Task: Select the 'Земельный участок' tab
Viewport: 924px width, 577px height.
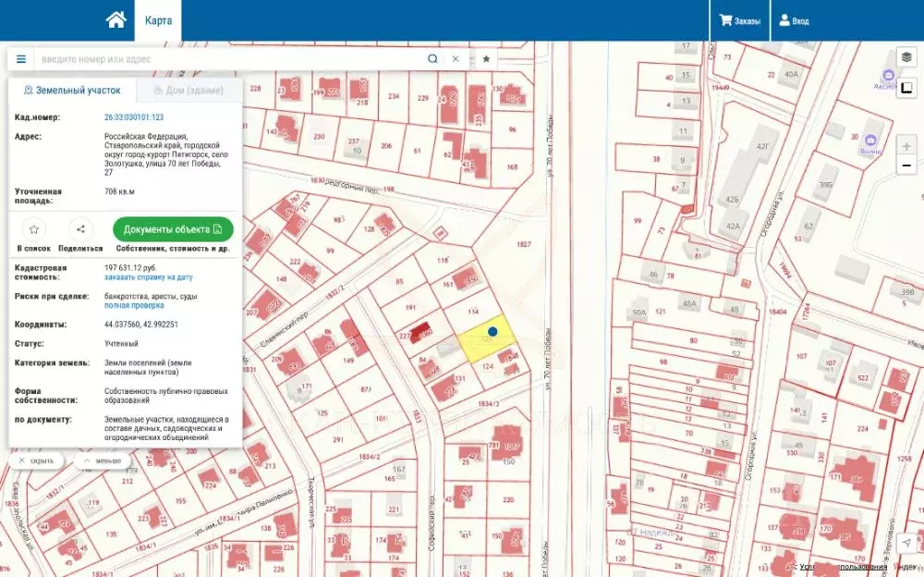Action: (x=72, y=91)
